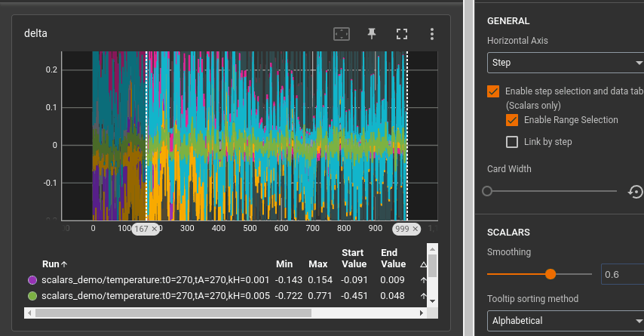Image resolution: width=644 pixels, height=336 pixels.
Task: Click the delta card title
Action: (x=35, y=33)
